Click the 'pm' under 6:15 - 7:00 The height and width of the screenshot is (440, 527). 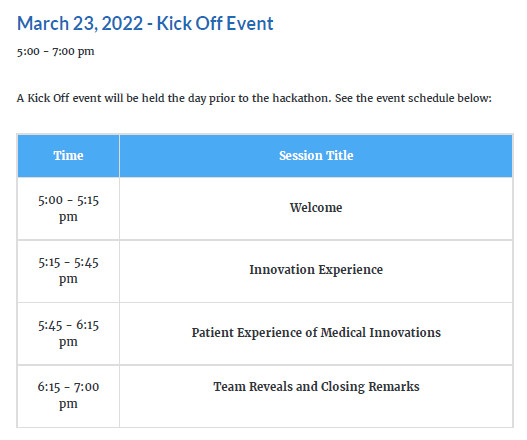click(68, 404)
